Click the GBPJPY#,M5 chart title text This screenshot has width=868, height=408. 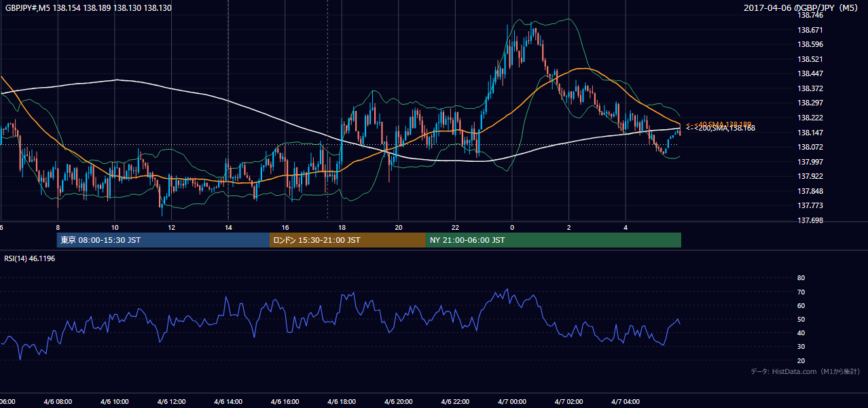coord(89,7)
